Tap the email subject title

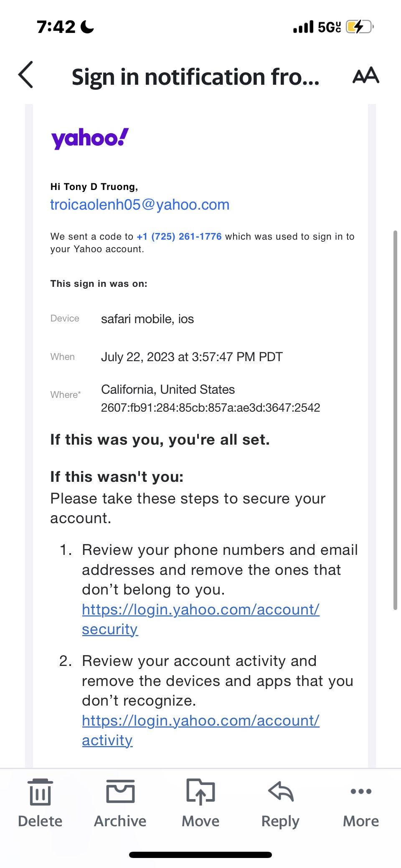coord(195,77)
